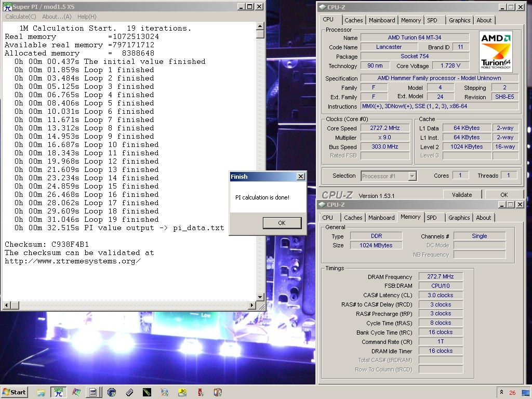
Task: Select Memory tab in top CPU-Z window
Action: pyautogui.click(x=411, y=20)
